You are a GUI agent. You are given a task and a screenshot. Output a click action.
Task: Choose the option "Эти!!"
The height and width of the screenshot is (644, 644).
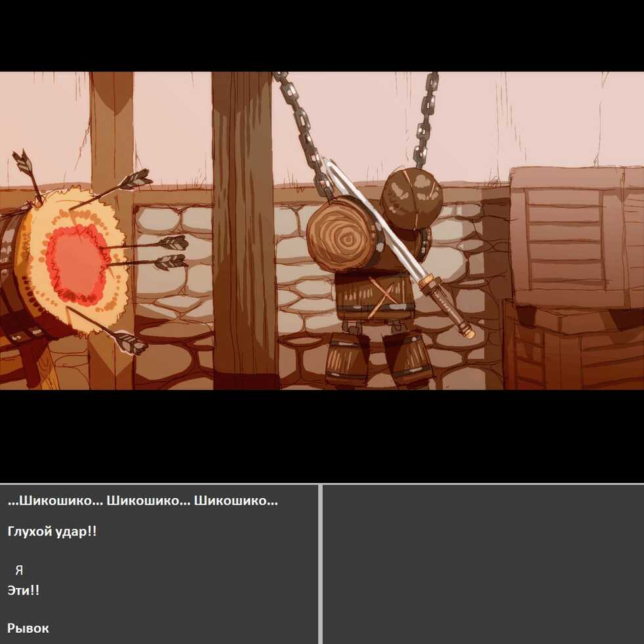tap(22, 590)
